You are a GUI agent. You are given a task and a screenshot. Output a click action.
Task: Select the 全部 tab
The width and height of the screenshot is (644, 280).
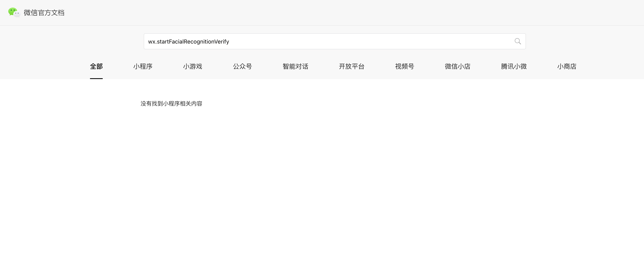coord(96,66)
